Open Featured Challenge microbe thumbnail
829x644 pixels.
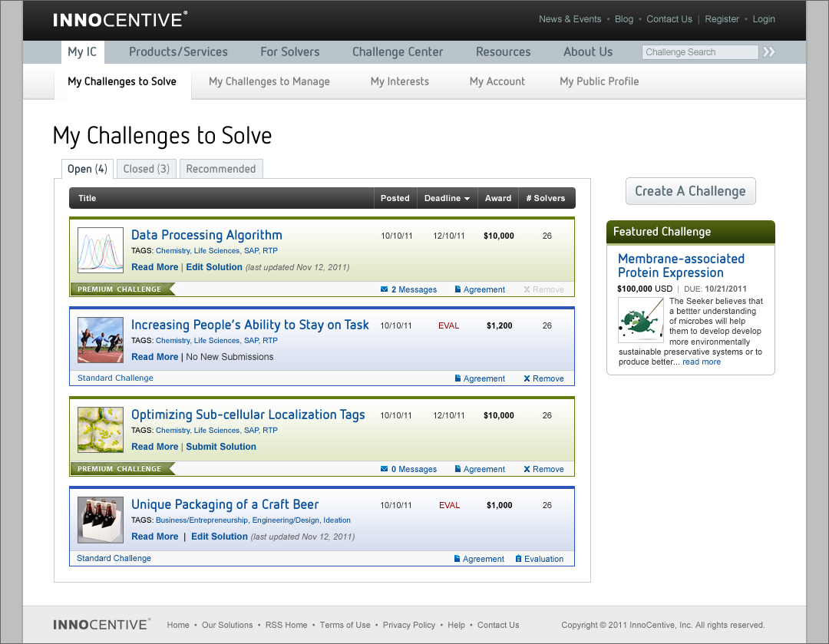point(641,319)
